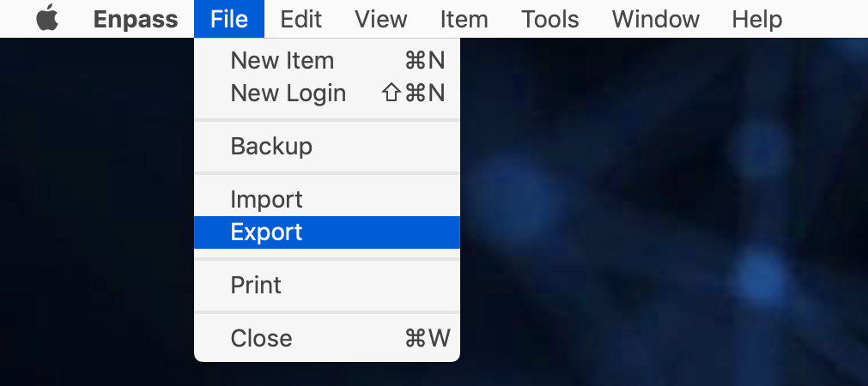Click the ⌘N shortcut hint beside New Item
Viewport: 868px width, 386px height.
[x=424, y=61]
